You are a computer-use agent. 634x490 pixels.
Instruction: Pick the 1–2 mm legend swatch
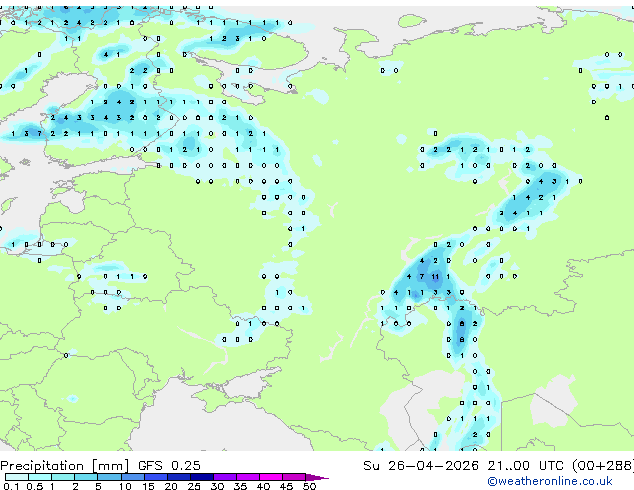coord(63,477)
